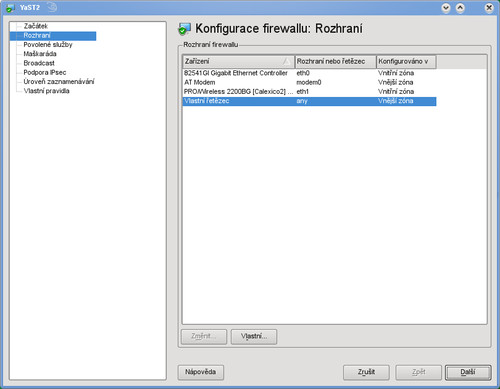
Task: Select the 82541GI Gigabit Ethernet Controller row
Action: click(x=309, y=73)
